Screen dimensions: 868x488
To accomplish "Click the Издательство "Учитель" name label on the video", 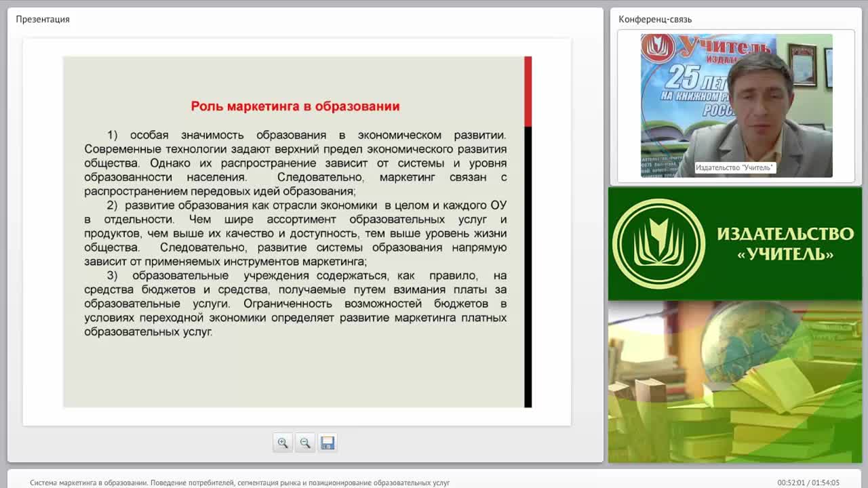I will coord(734,167).
